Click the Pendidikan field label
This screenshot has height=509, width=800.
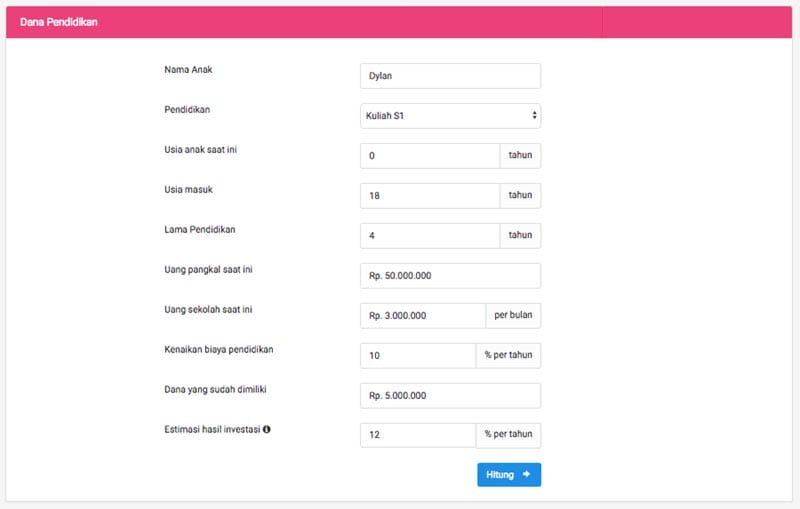click(x=187, y=110)
